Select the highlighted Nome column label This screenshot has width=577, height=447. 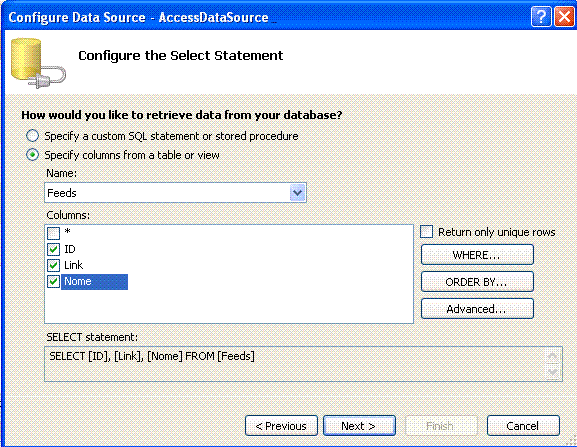(95, 282)
